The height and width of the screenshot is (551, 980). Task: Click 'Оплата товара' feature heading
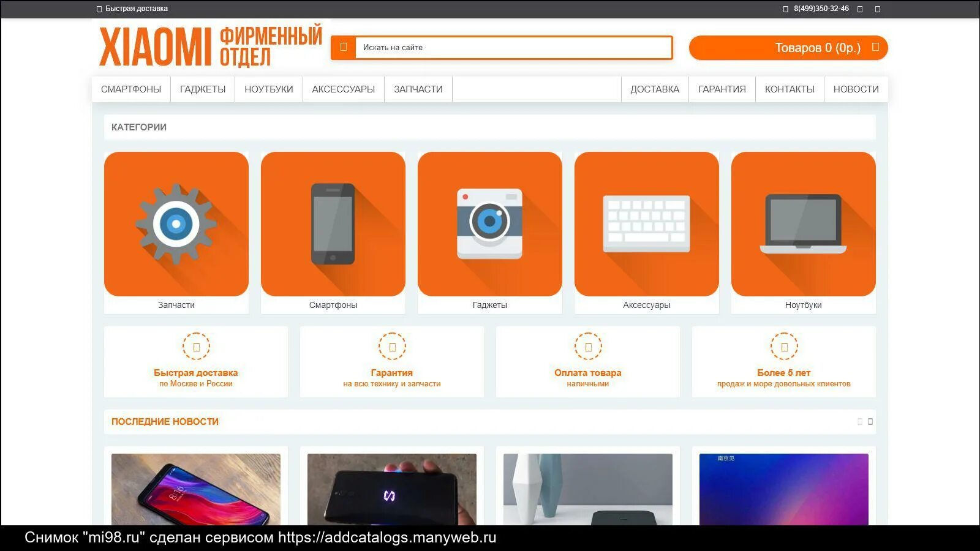588,373
